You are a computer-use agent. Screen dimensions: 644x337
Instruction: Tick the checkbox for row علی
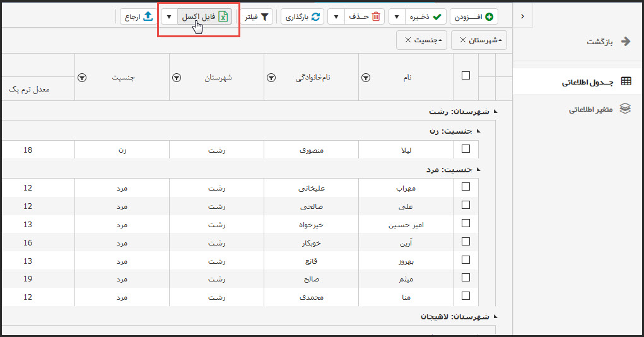(x=465, y=204)
